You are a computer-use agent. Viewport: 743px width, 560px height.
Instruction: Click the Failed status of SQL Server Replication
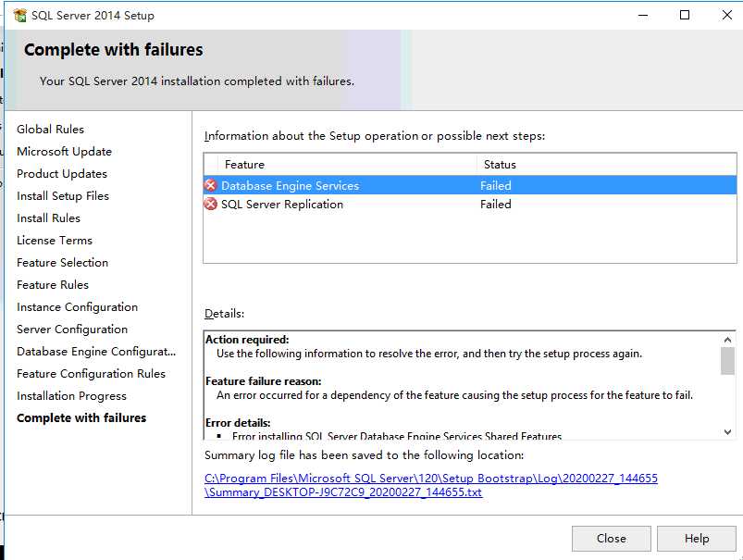pos(496,205)
